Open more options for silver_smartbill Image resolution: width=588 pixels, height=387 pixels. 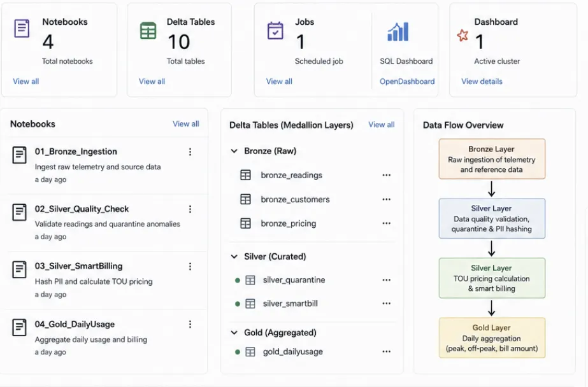pos(387,304)
